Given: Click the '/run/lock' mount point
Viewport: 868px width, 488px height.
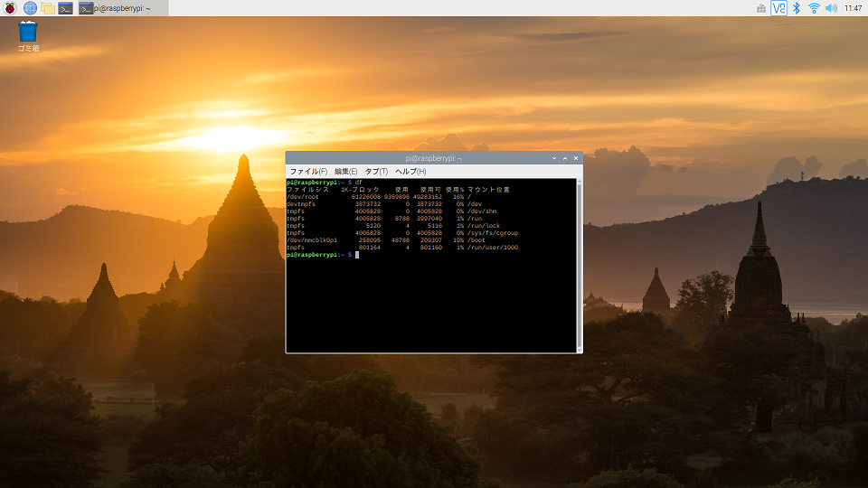Looking at the screenshot, I should [484, 226].
